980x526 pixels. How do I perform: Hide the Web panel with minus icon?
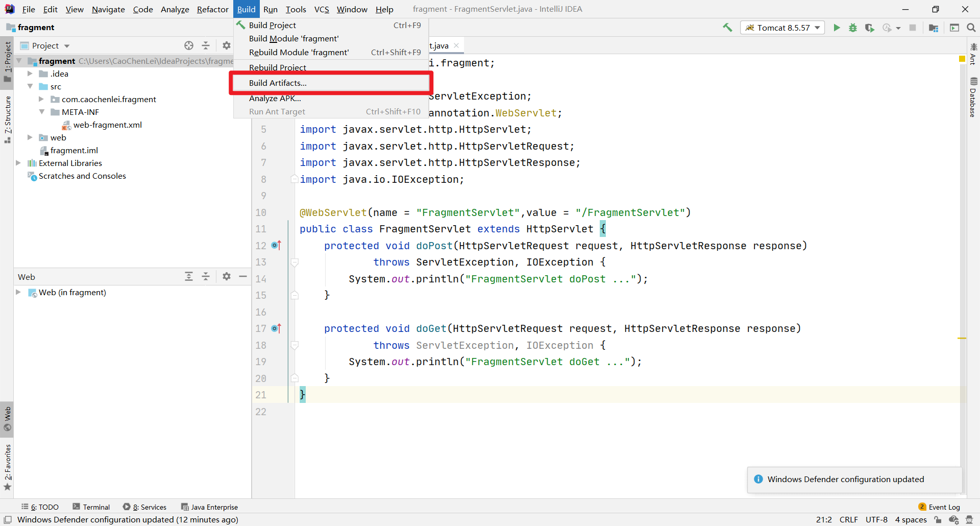coord(243,276)
